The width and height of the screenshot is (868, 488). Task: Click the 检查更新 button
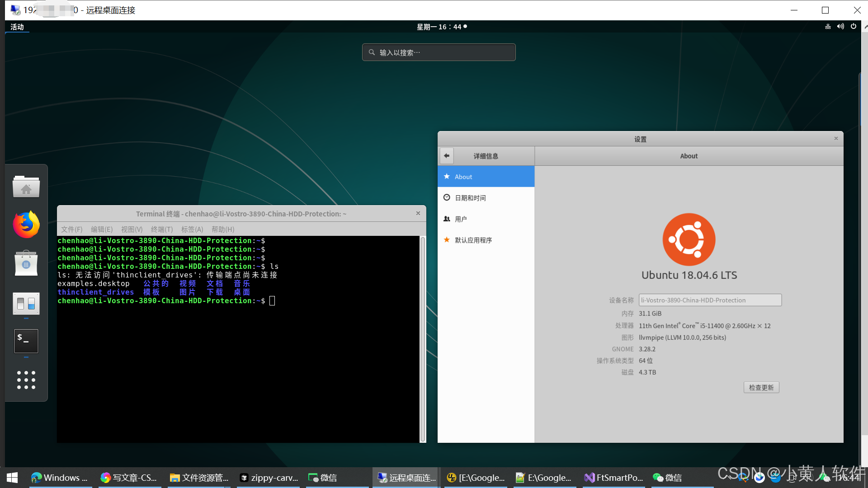tap(761, 388)
